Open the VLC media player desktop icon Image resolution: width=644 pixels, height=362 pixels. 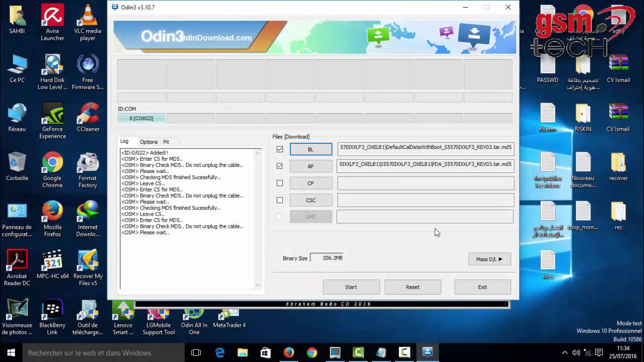tap(88, 23)
